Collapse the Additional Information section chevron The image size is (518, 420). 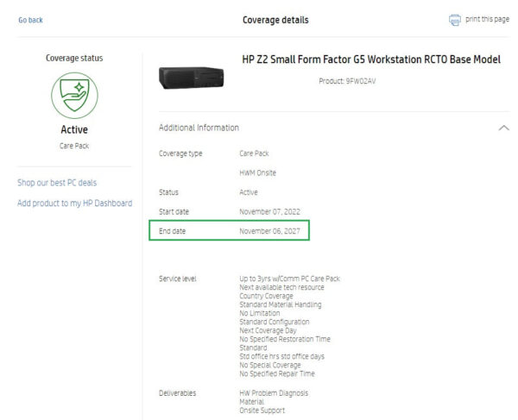click(503, 128)
